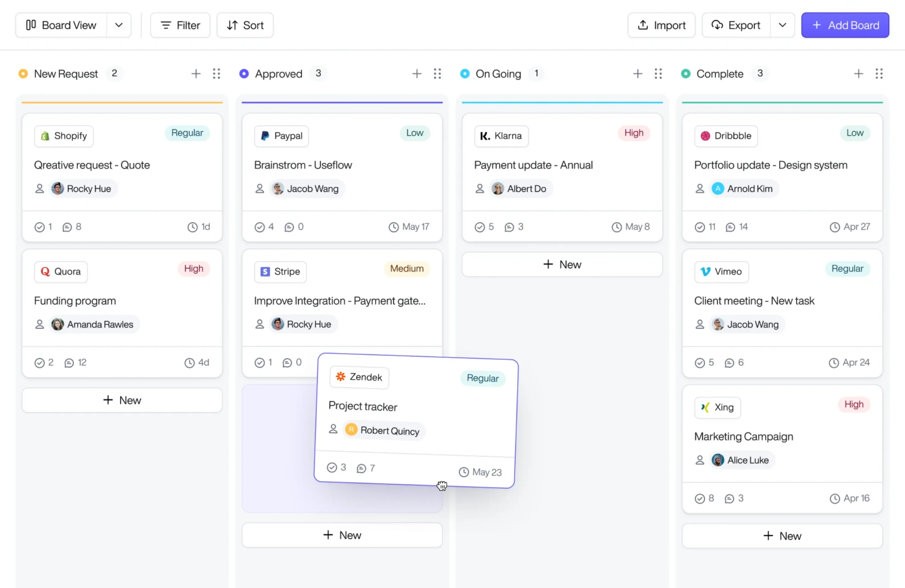Click the Low priority tag on Dribbble card

point(855,133)
